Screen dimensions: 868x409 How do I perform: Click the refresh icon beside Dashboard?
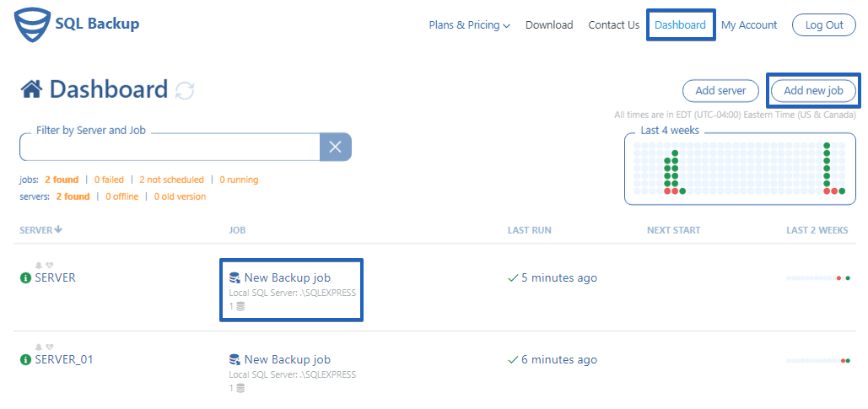(185, 90)
